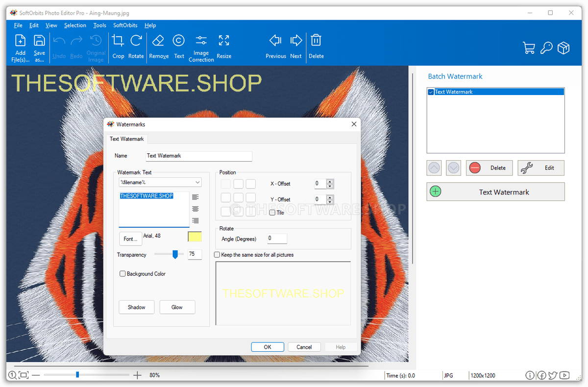Screen dimensions: 588x387
Task: Enable the Background Color checkbox
Action: tap(122, 274)
